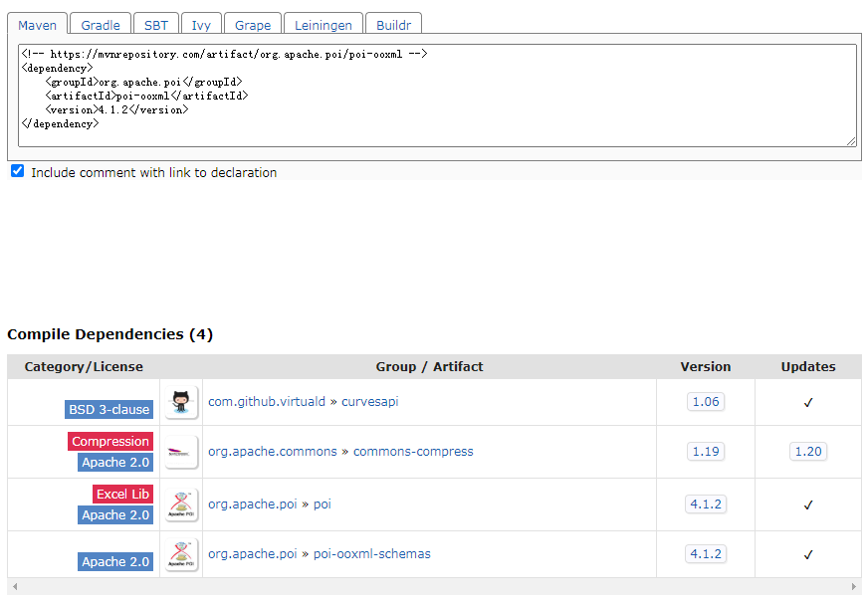868x604 pixels.
Task: Click the commons-compress logo icon
Action: click(x=181, y=452)
